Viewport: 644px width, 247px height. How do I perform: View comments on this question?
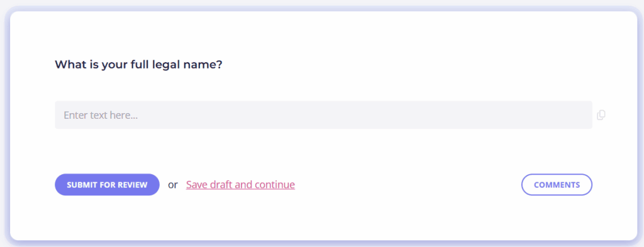coord(557,185)
